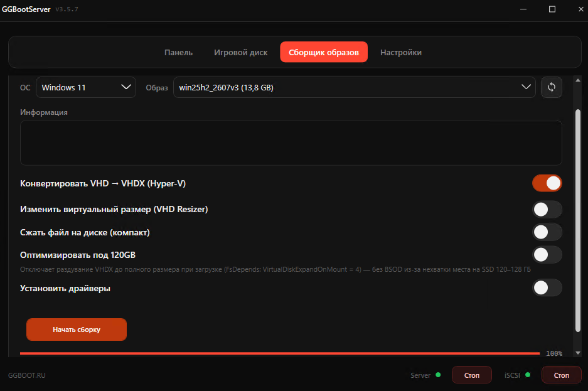Stop iSCSI with its 'Стоп' button

coord(562,375)
